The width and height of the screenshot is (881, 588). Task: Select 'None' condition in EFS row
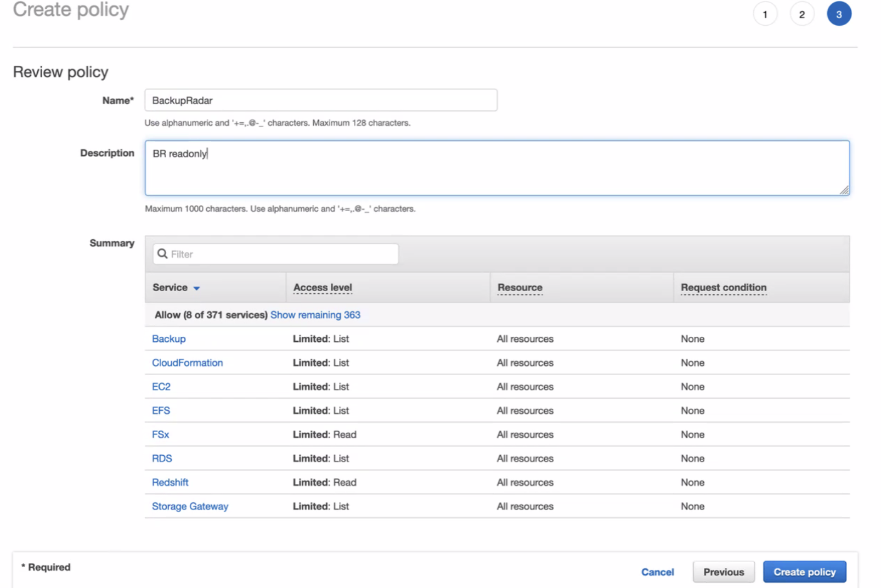pyautogui.click(x=692, y=410)
